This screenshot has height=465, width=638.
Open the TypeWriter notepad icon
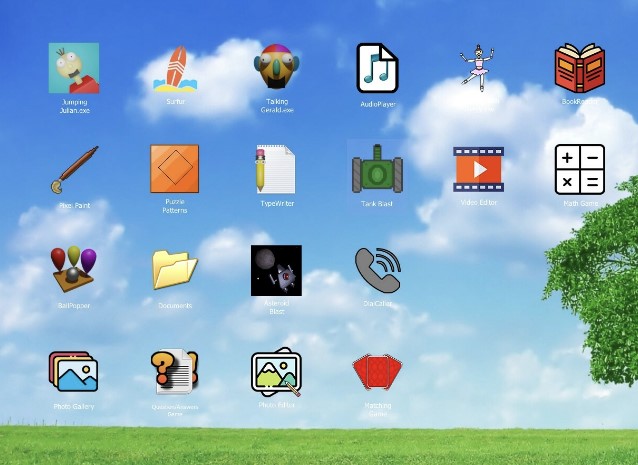(x=276, y=169)
